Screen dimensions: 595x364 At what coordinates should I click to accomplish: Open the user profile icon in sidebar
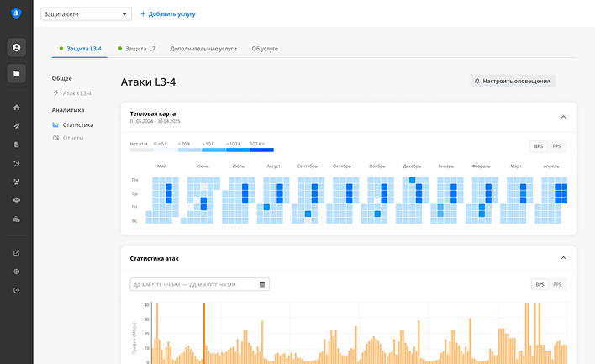[x=17, y=47]
